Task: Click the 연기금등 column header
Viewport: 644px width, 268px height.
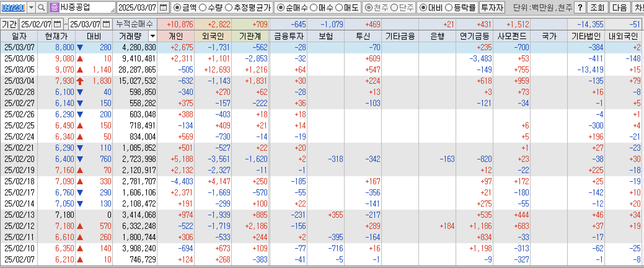Action: (x=474, y=36)
